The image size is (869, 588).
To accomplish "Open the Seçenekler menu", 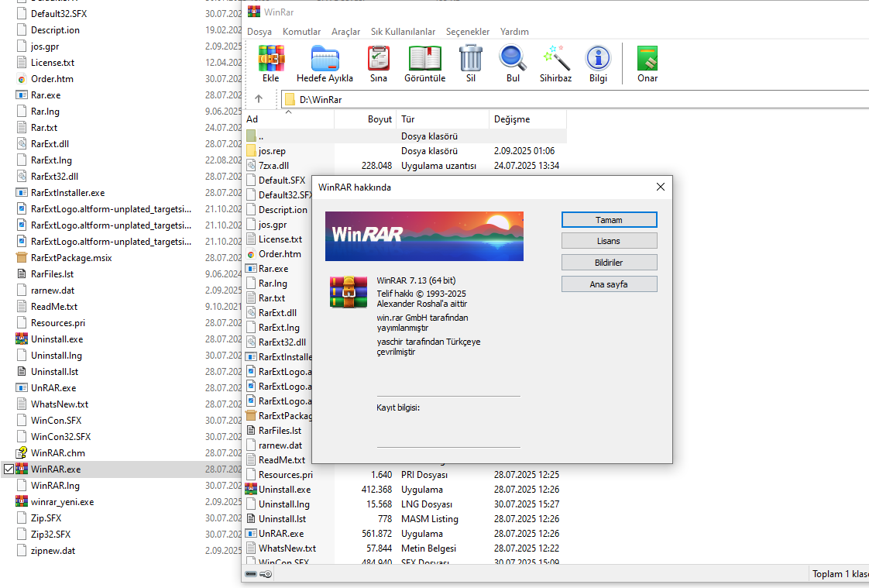I will (x=468, y=32).
